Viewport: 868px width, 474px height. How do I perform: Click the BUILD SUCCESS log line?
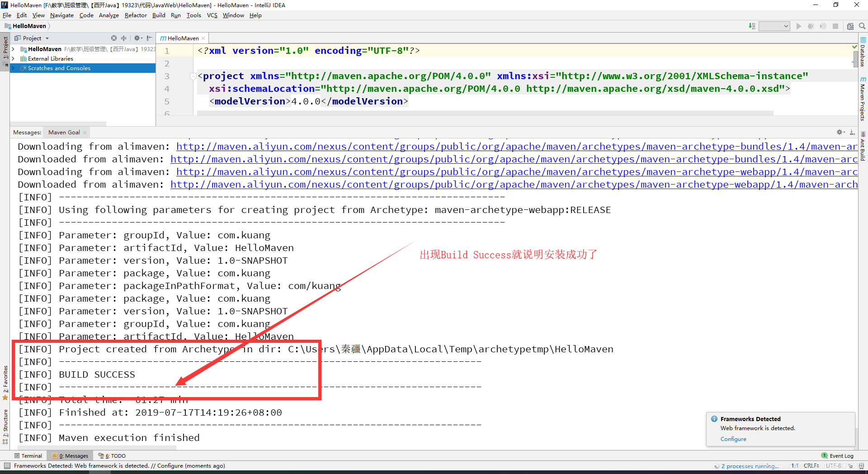click(77, 374)
